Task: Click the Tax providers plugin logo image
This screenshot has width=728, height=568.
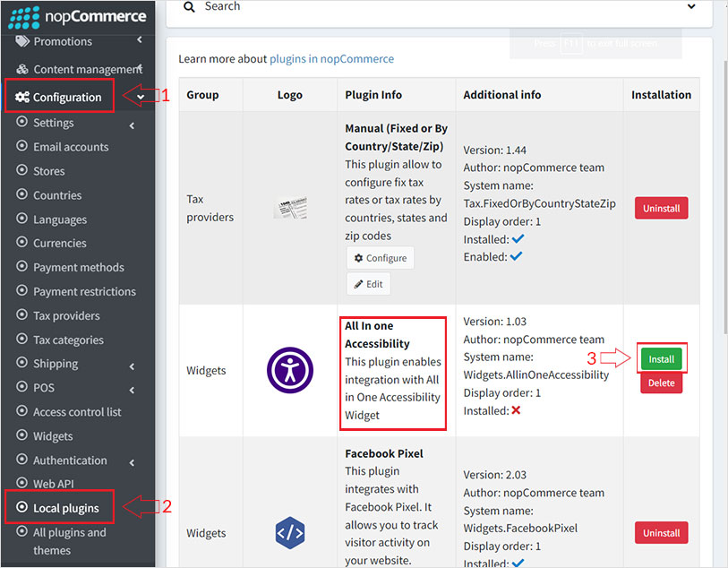Action: [x=290, y=208]
